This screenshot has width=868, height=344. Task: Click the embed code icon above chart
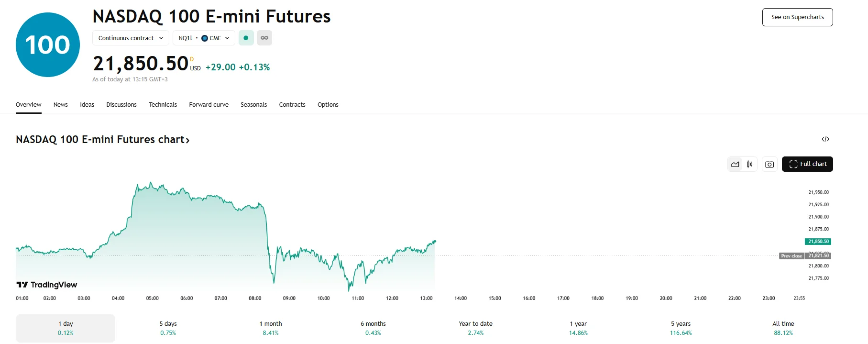click(x=825, y=139)
